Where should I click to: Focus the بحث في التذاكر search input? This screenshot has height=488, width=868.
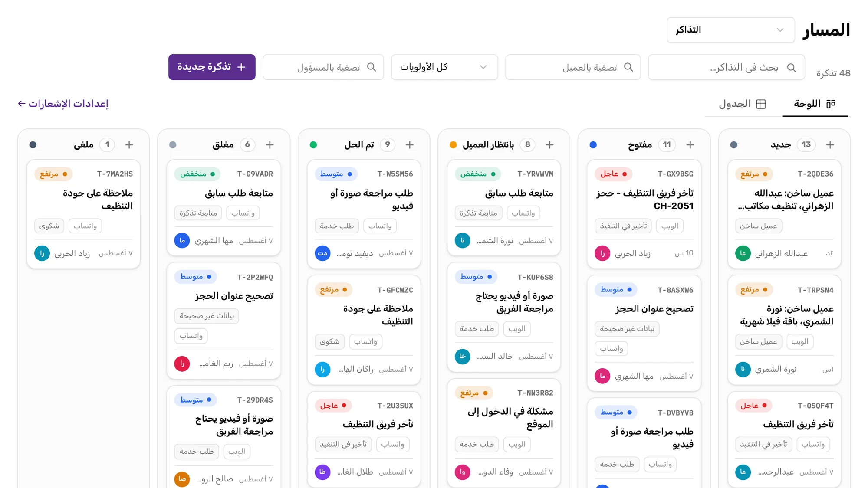coord(727,67)
